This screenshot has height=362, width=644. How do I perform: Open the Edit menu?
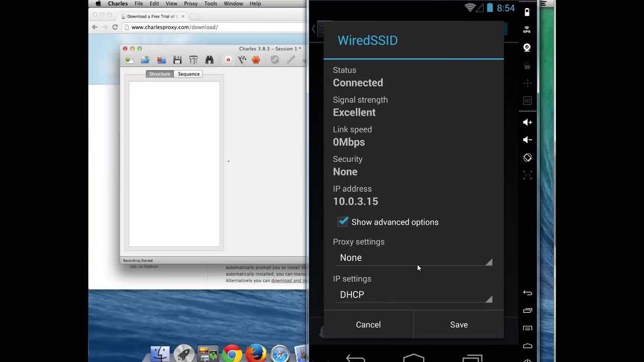tap(154, 4)
